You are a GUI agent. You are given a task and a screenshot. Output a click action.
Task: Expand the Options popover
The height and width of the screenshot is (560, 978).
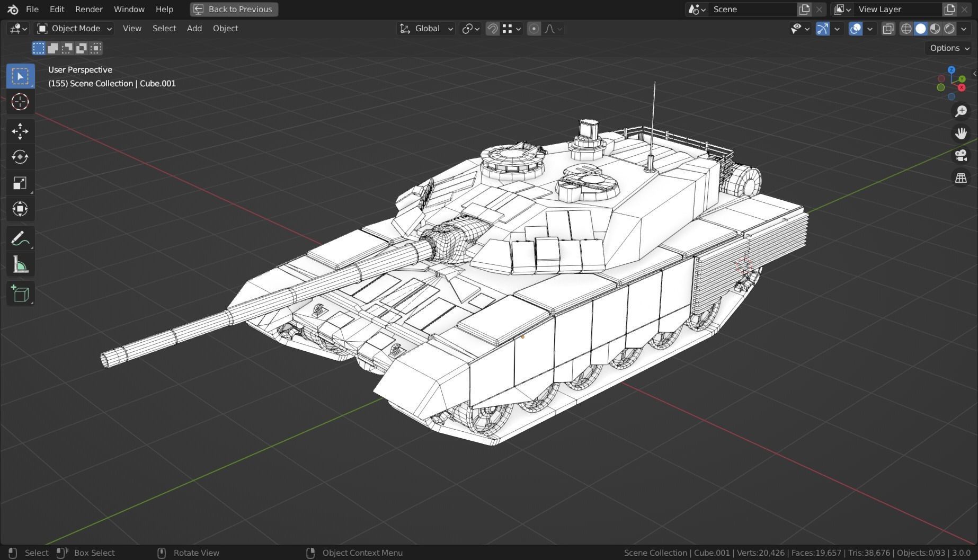[949, 48]
